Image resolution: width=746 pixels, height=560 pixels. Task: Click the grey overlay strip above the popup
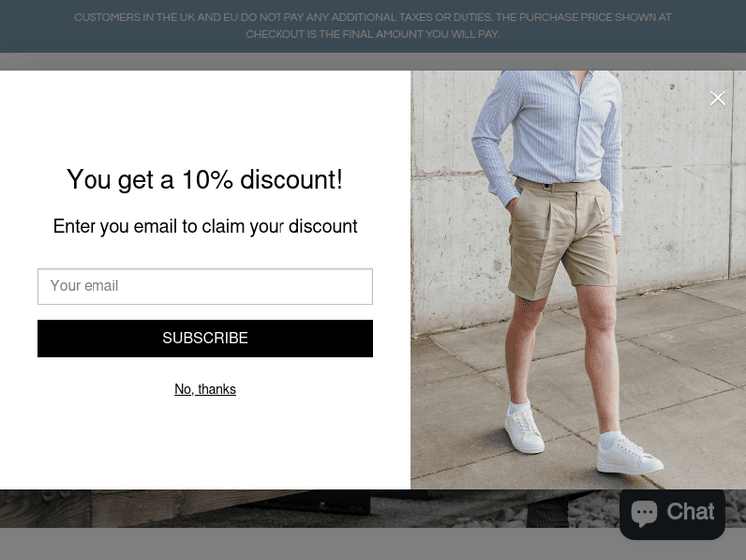click(373, 62)
